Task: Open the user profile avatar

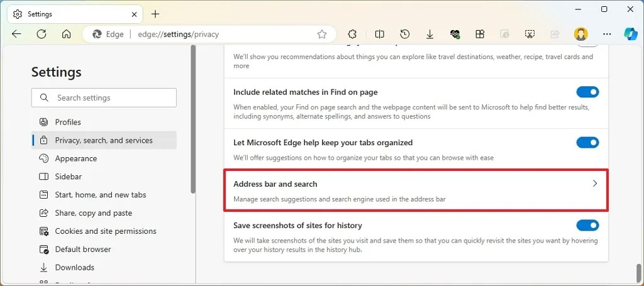Action: (x=580, y=35)
